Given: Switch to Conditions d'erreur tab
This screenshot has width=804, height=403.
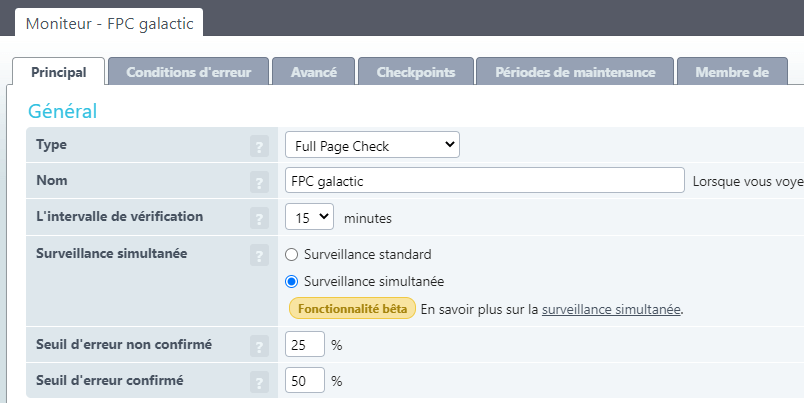Looking at the screenshot, I should 189,72.
